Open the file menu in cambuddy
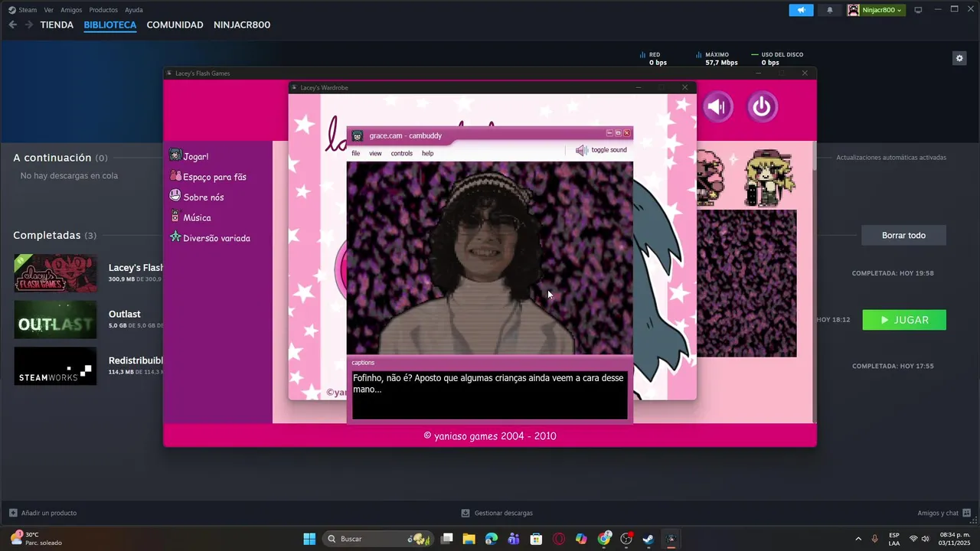This screenshot has width=980, height=551. click(x=356, y=153)
